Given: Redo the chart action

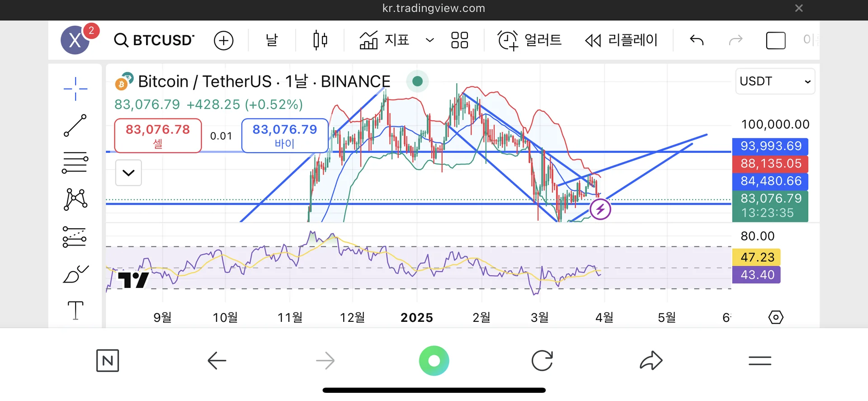Looking at the screenshot, I should coord(736,40).
